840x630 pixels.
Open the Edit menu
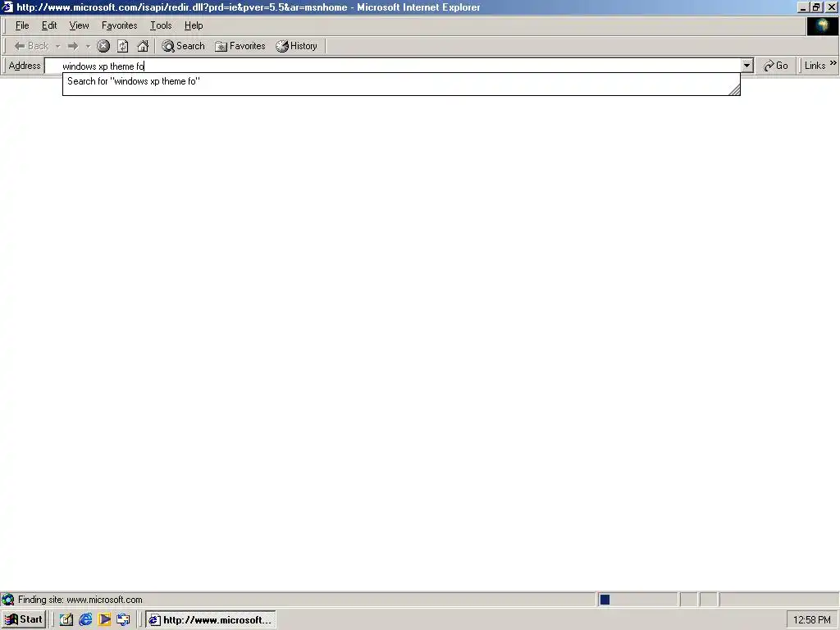49,25
